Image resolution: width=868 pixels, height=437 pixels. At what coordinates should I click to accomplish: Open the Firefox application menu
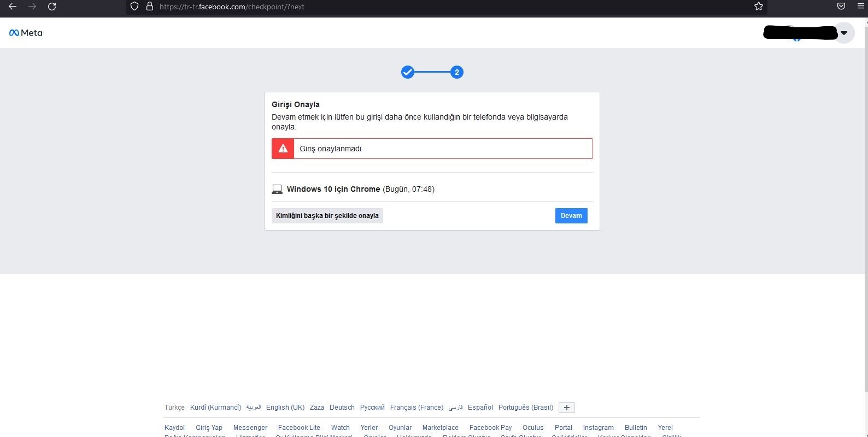click(861, 7)
